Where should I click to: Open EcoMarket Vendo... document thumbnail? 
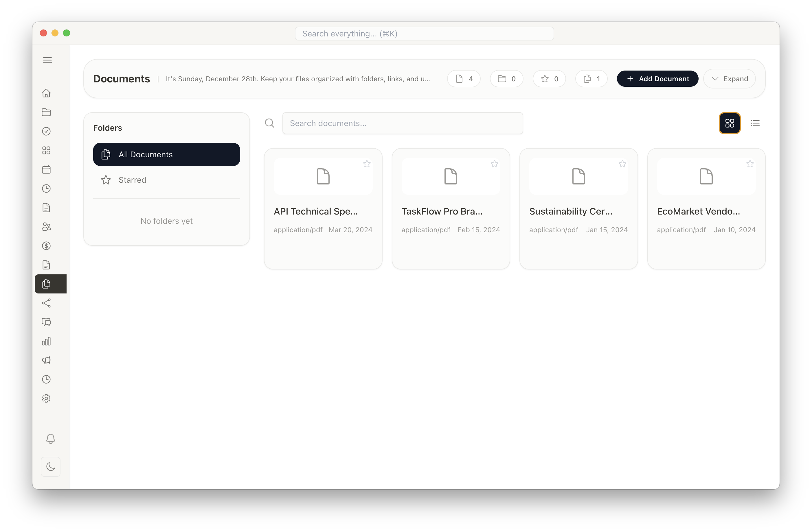click(x=706, y=176)
